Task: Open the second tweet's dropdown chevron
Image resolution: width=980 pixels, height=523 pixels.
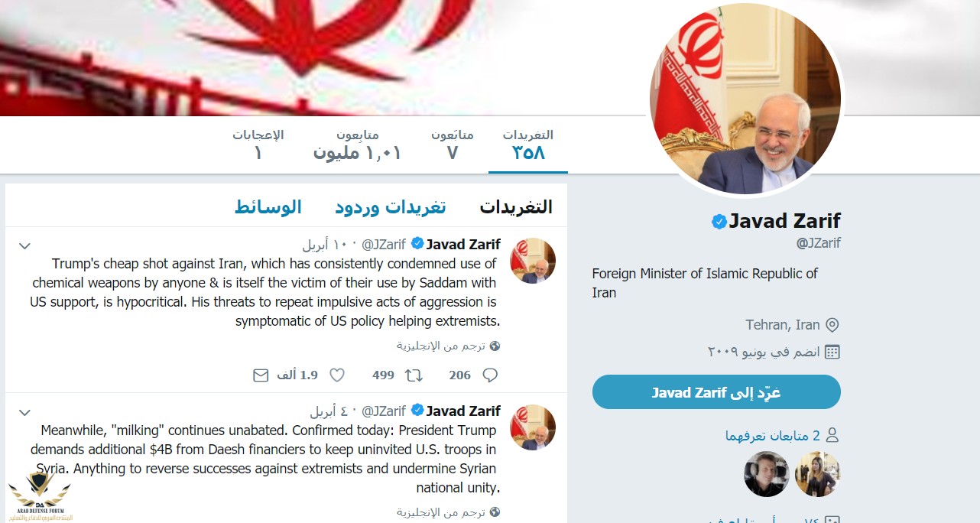Action: coord(24,412)
